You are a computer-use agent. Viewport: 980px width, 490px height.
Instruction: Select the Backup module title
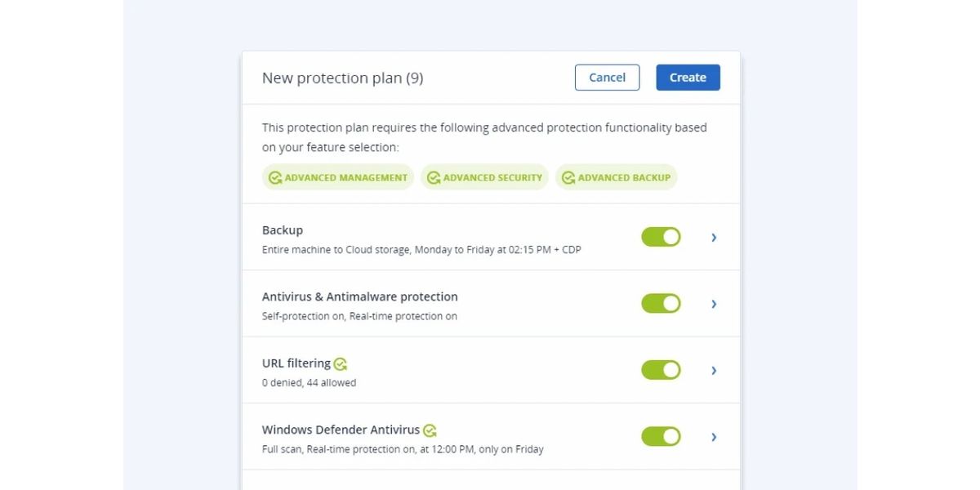point(283,230)
